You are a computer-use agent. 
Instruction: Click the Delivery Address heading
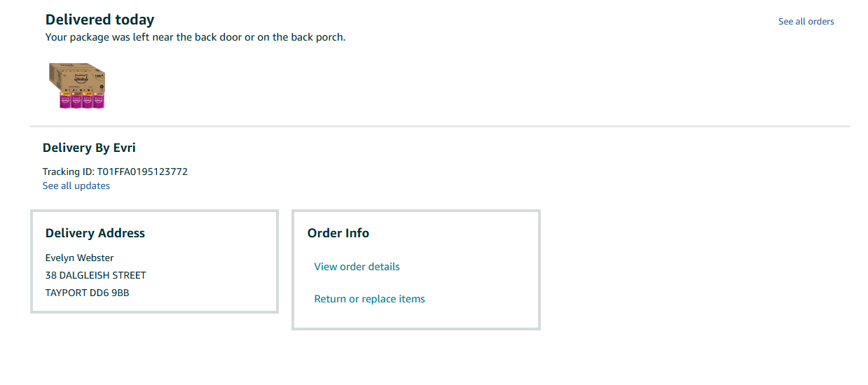tap(95, 233)
